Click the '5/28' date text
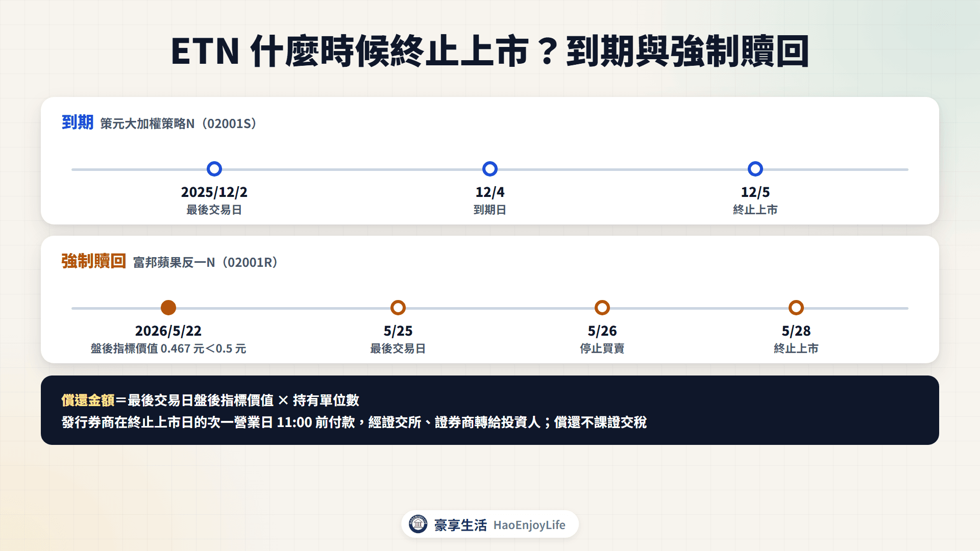Viewport: 980px width, 551px height. [x=796, y=331]
